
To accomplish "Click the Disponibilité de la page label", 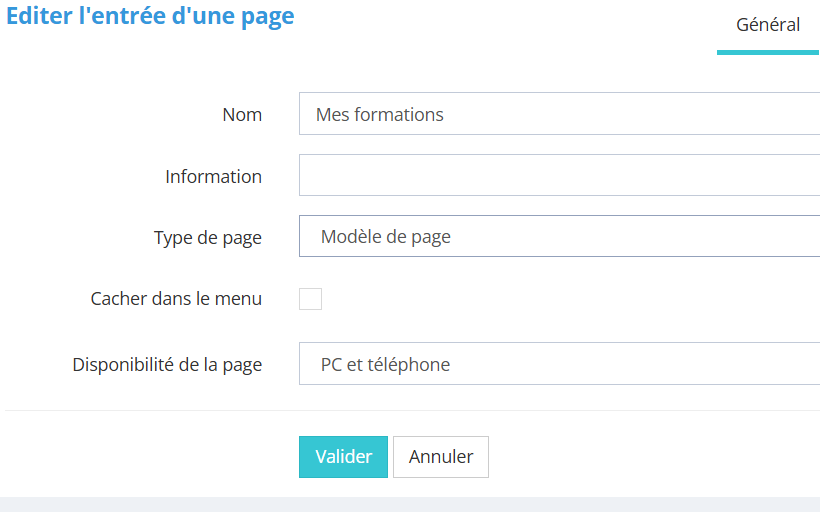I will tap(167, 365).
